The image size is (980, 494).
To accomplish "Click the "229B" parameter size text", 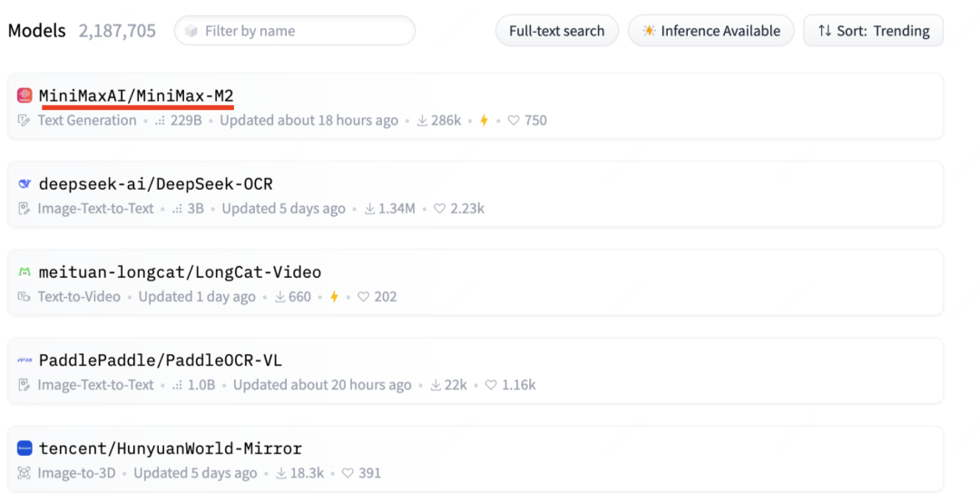I will [186, 121].
